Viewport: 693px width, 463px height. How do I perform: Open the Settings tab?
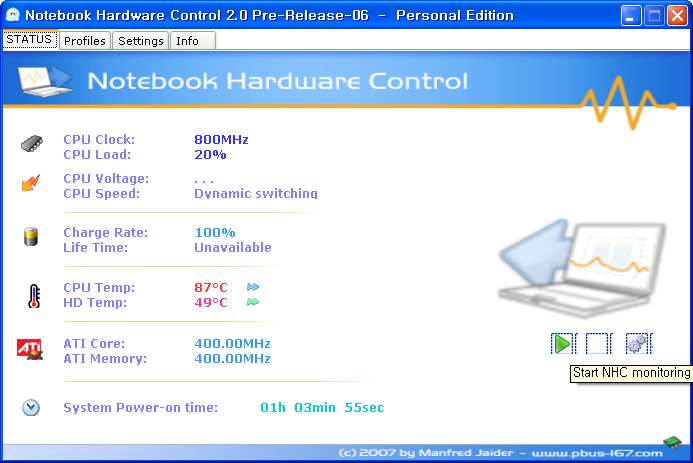pyautogui.click(x=141, y=41)
